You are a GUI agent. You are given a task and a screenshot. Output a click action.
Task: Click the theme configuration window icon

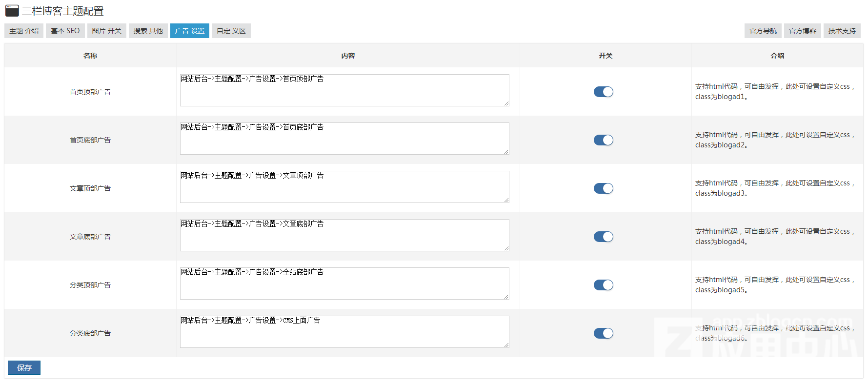[12, 11]
